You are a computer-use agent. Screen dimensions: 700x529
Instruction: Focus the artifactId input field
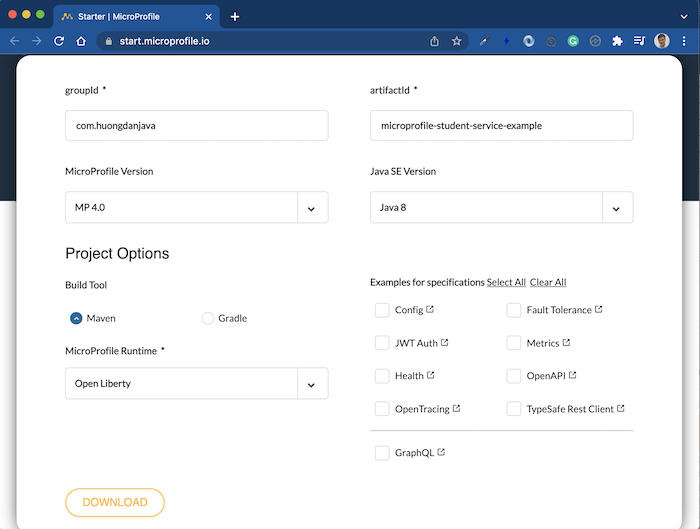(501, 125)
